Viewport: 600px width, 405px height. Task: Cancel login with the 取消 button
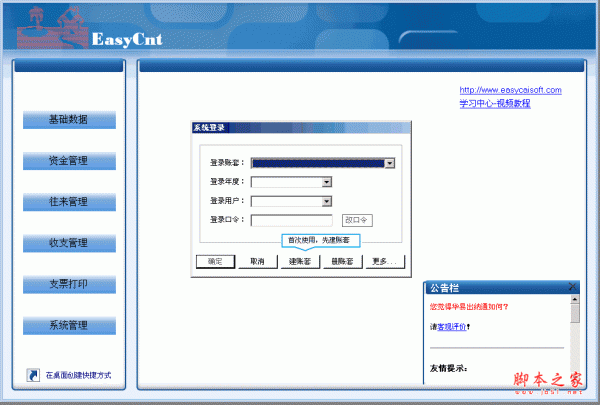258,261
